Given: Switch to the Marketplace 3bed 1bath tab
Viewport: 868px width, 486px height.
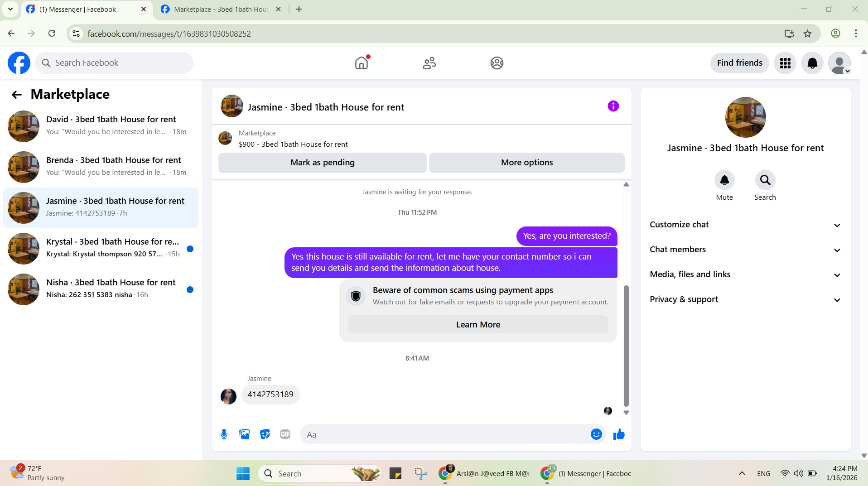Looking at the screenshot, I should 221,10.
